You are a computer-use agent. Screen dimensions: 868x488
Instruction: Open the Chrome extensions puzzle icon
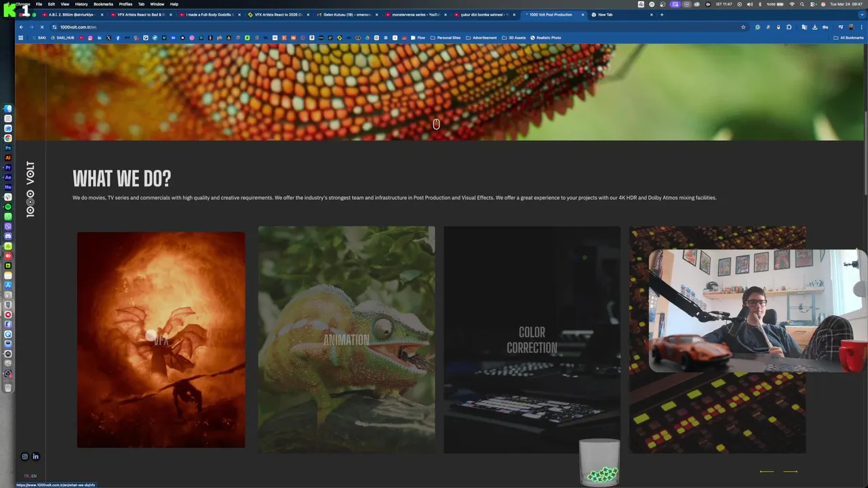click(789, 27)
